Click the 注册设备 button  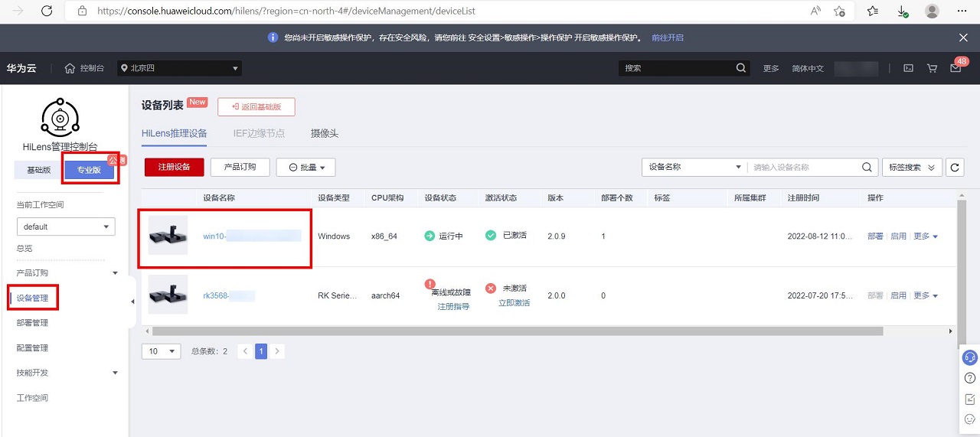[174, 167]
